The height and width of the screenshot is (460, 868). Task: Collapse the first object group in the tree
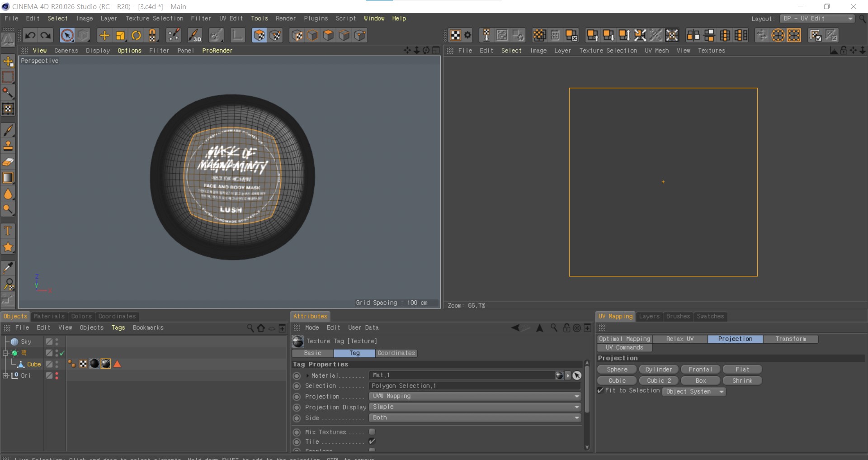coord(5,353)
